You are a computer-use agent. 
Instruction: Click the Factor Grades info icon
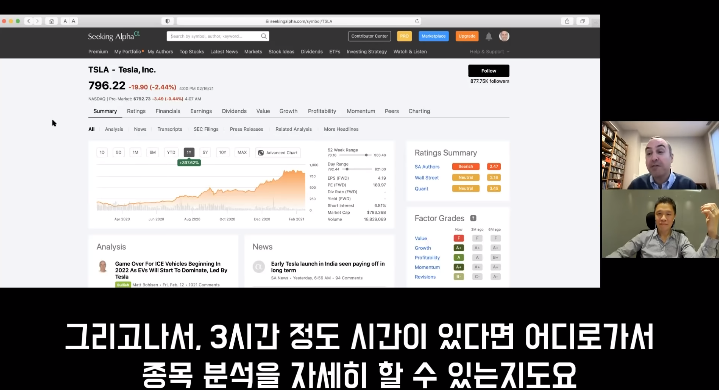point(473,218)
